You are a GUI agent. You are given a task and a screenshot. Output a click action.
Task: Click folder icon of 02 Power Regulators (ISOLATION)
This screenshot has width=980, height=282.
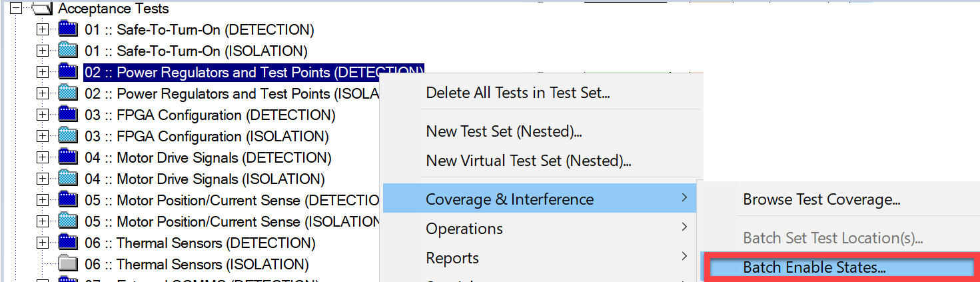click(x=68, y=93)
